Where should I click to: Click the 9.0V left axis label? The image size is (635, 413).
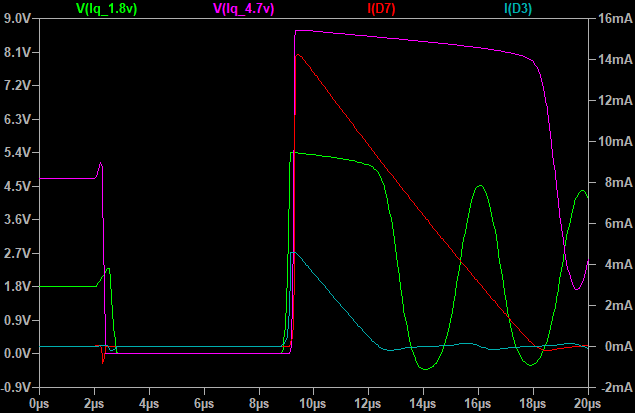(17, 19)
